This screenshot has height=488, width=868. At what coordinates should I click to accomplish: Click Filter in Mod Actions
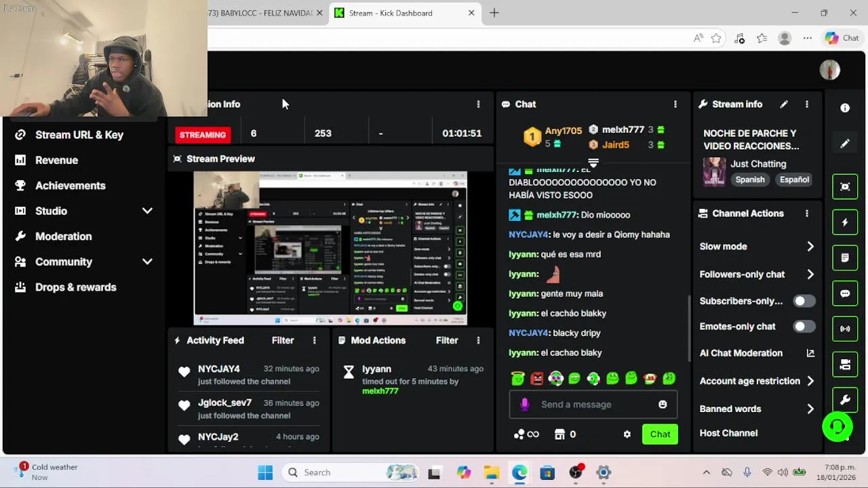click(447, 340)
